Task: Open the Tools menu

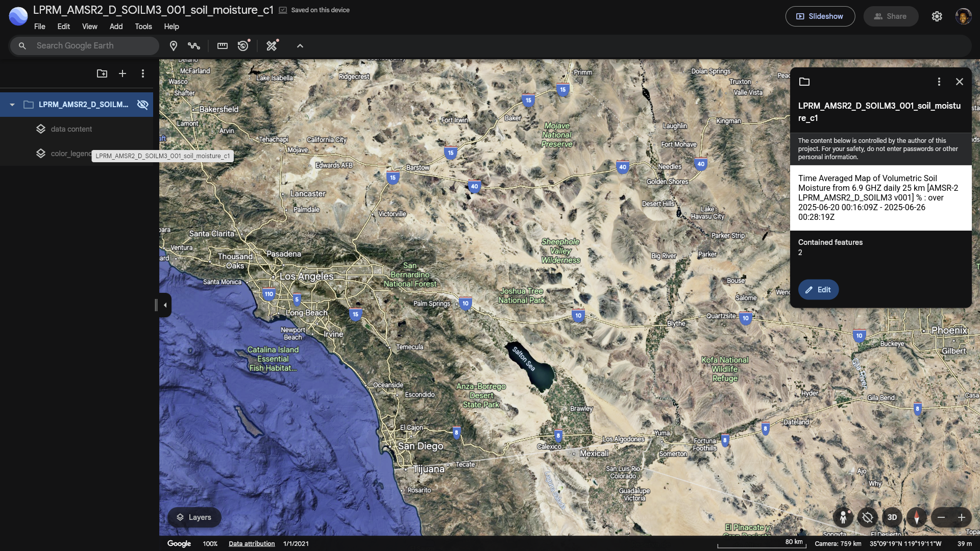Action: [x=143, y=27]
